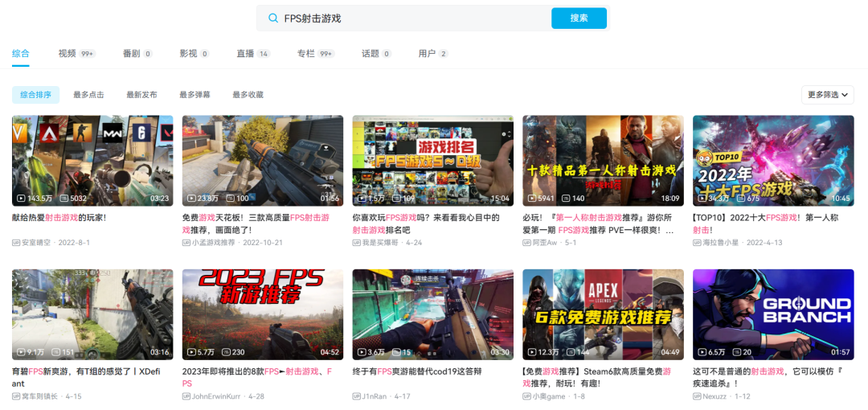Click title 终于有FPS爽游能替代cod19
This screenshot has height=410, width=868.
[417, 371]
